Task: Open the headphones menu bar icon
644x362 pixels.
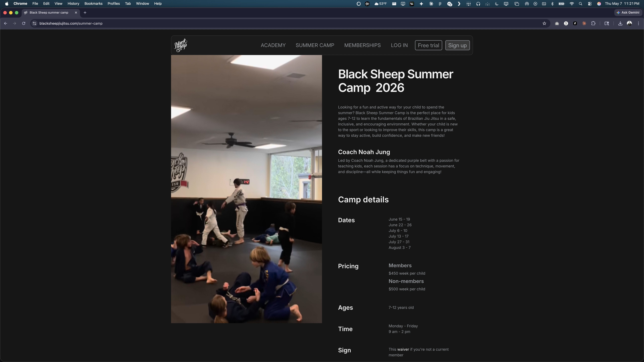Action: pyautogui.click(x=478, y=4)
